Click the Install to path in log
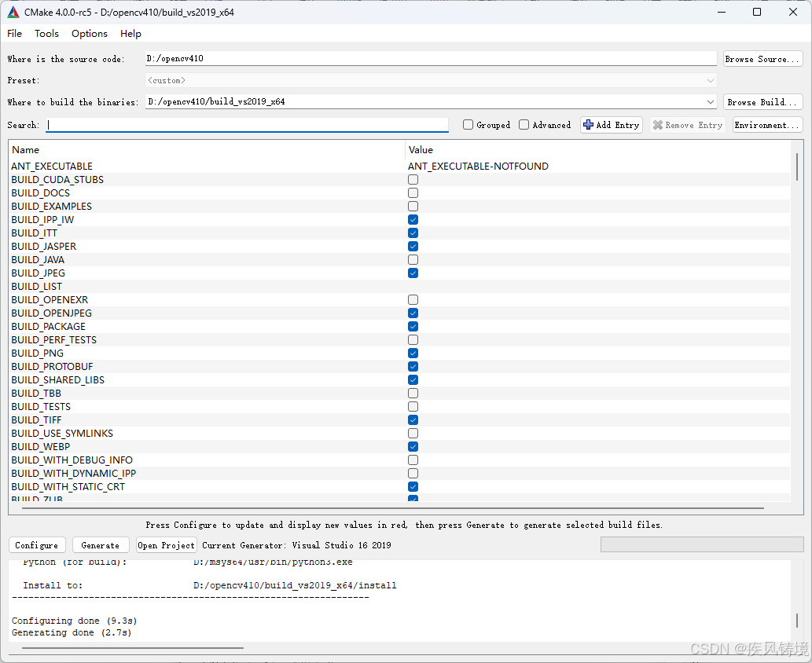The height and width of the screenshot is (663, 812). 295,585
